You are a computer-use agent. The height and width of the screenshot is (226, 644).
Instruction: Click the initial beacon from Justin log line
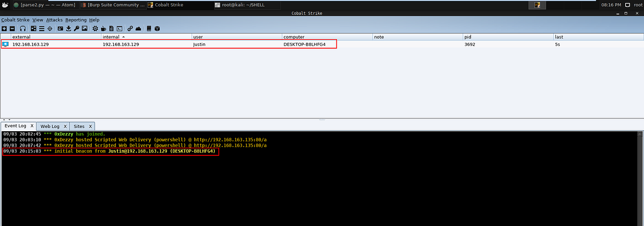coord(109,152)
